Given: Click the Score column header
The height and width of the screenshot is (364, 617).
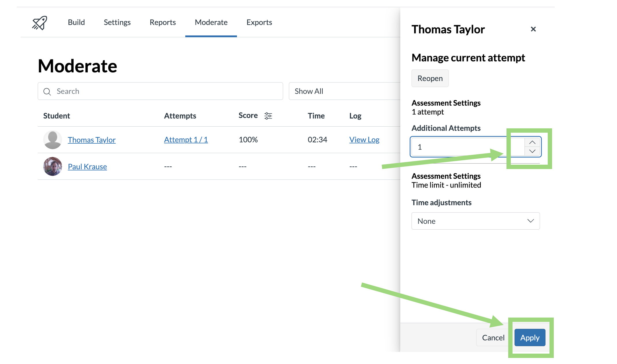Looking at the screenshot, I should (248, 115).
